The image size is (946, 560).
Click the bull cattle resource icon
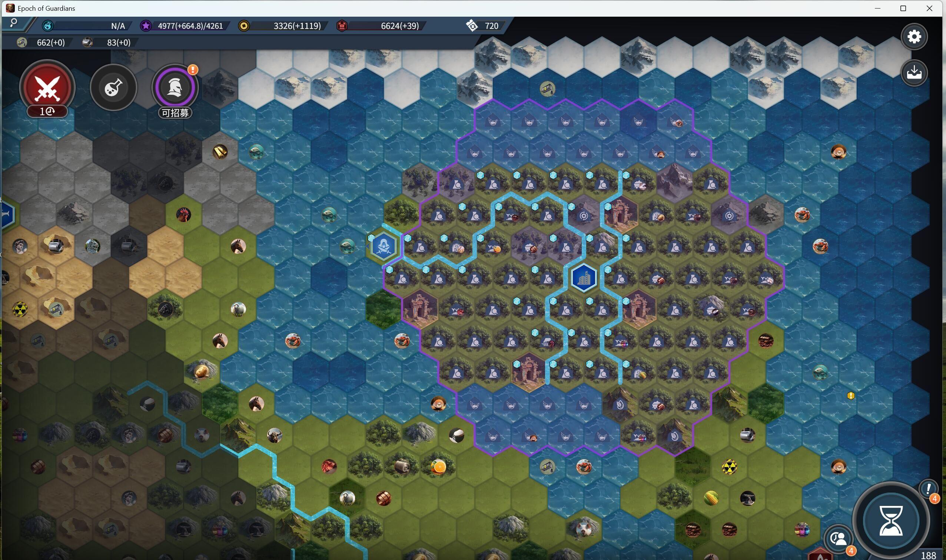tap(275, 436)
